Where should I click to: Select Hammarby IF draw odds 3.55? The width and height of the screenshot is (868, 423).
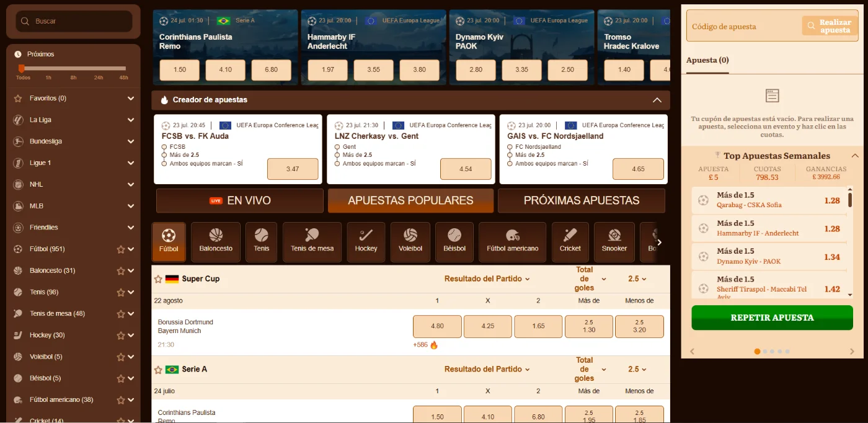pyautogui.click(x=373, y=69)
